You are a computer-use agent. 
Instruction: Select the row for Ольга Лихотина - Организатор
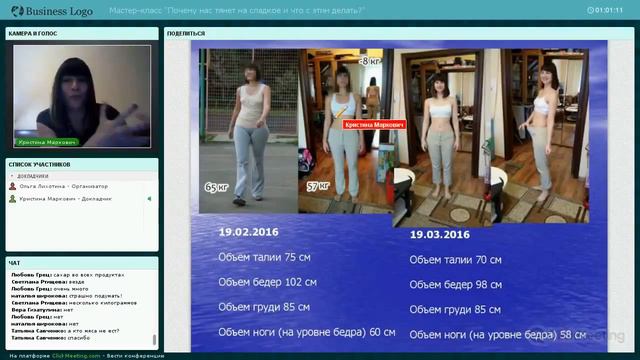(82, 186)
